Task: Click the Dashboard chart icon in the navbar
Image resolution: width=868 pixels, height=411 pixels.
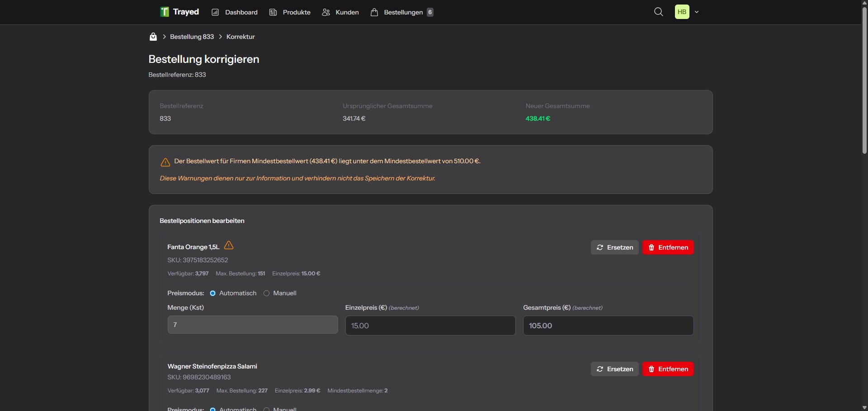Action: pos(216,12)
